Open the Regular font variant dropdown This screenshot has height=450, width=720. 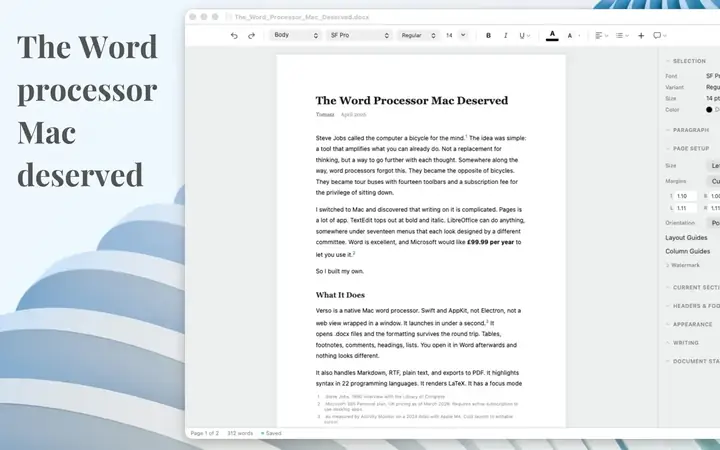418,35
